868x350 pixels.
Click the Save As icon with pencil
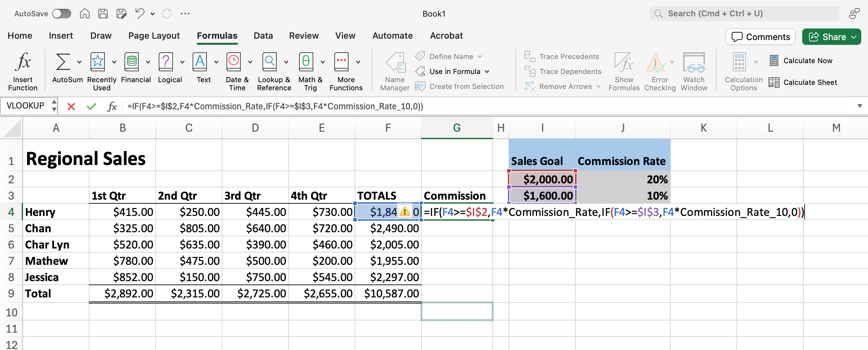click(121, 14)
